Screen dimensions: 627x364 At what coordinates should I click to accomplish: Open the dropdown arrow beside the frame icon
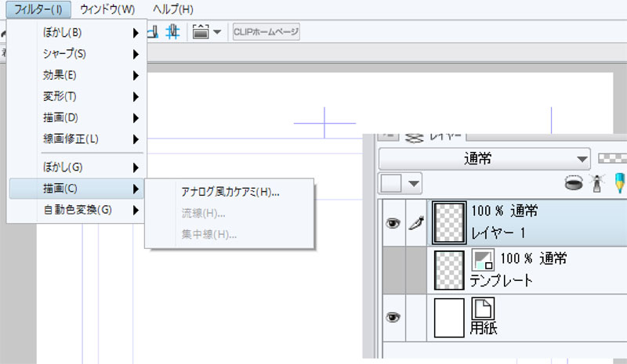(216, 32)
